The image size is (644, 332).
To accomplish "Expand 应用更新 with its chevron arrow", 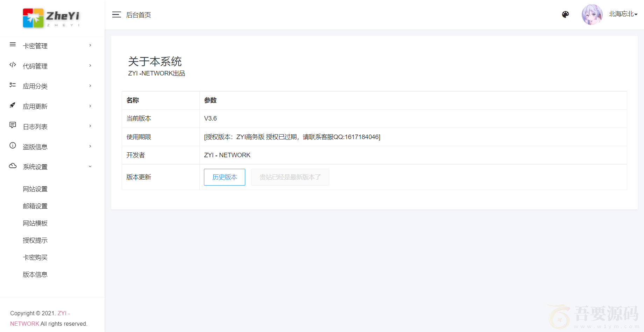I will click(90, 106).
